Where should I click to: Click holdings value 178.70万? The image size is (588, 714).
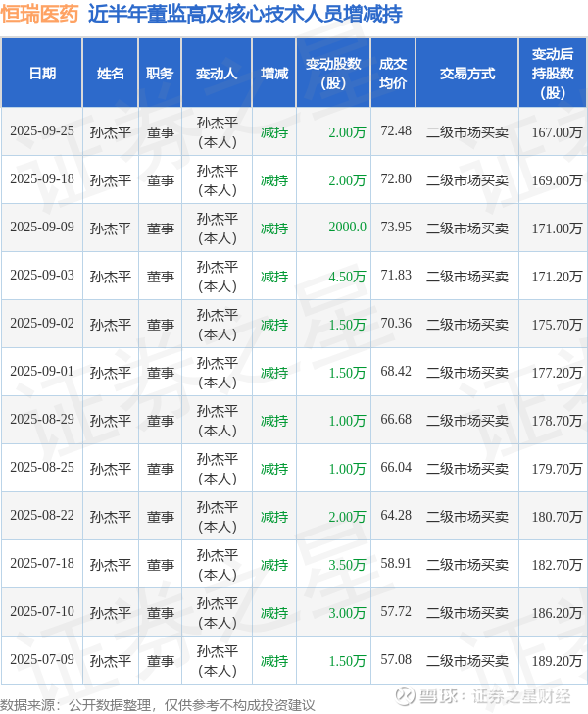557,421
